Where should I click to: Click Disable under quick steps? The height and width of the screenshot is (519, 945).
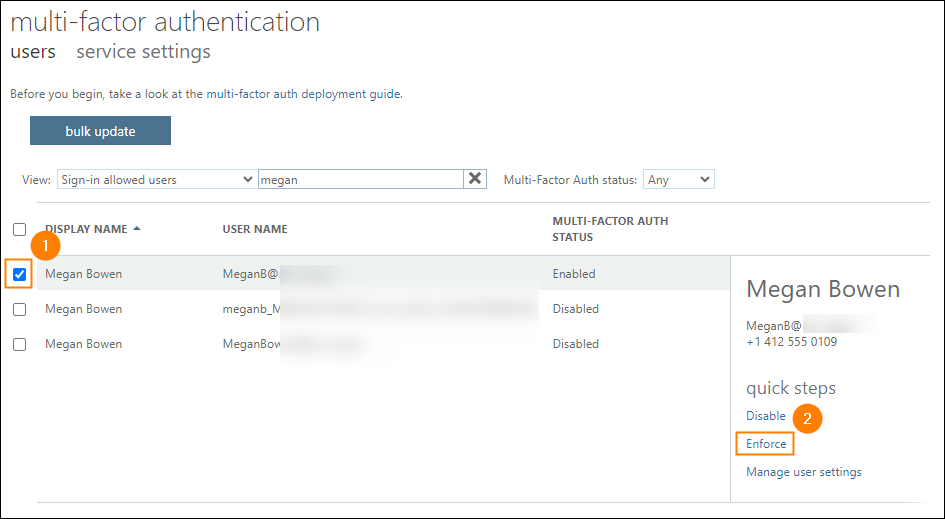click(x=766, y=416)
